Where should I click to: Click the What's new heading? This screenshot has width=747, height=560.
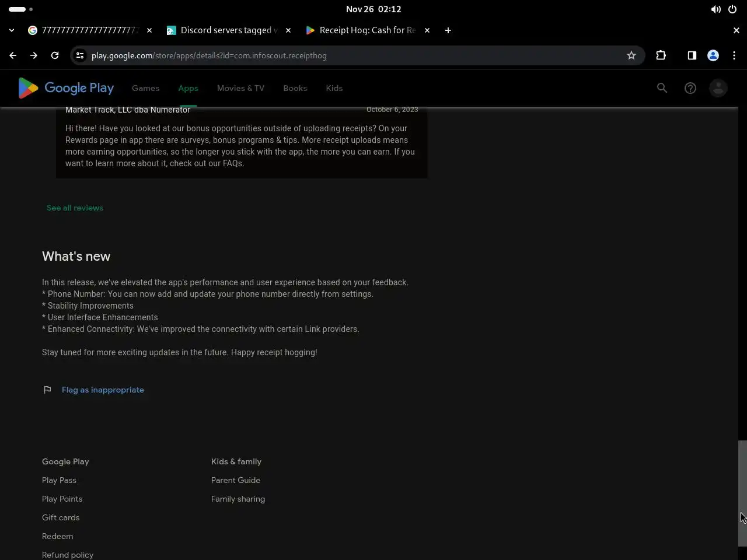pyautogui.click(x=76, y=257)
